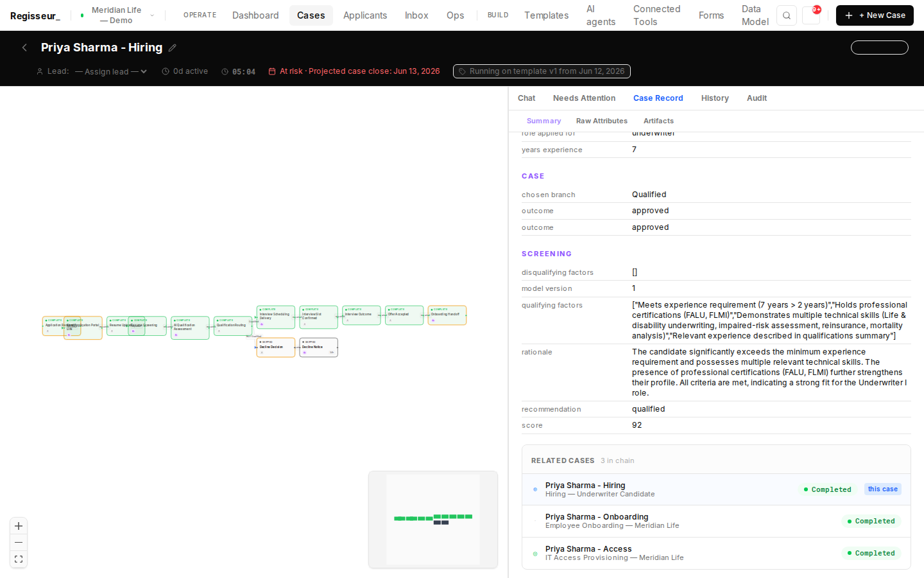Viewport: 924px width, 578px height.
Task: Select Interview Scheduling Delivery node
Action: click(x=276, y=317)
